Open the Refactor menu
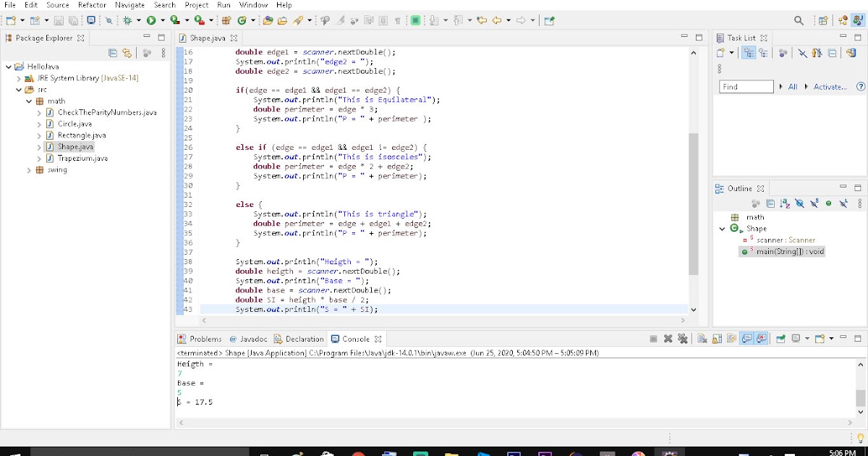The image size is (868, 456). [92, 5]
